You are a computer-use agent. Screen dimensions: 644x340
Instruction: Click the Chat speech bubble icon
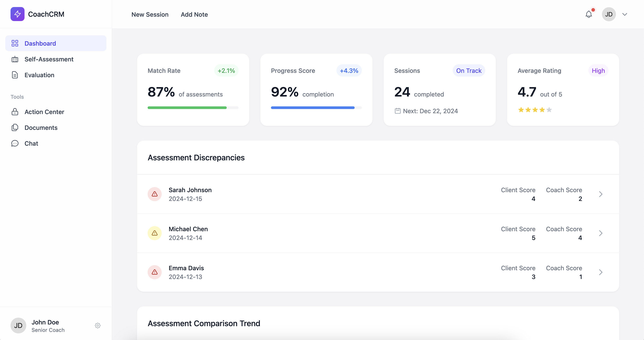(x=15, y=143)
